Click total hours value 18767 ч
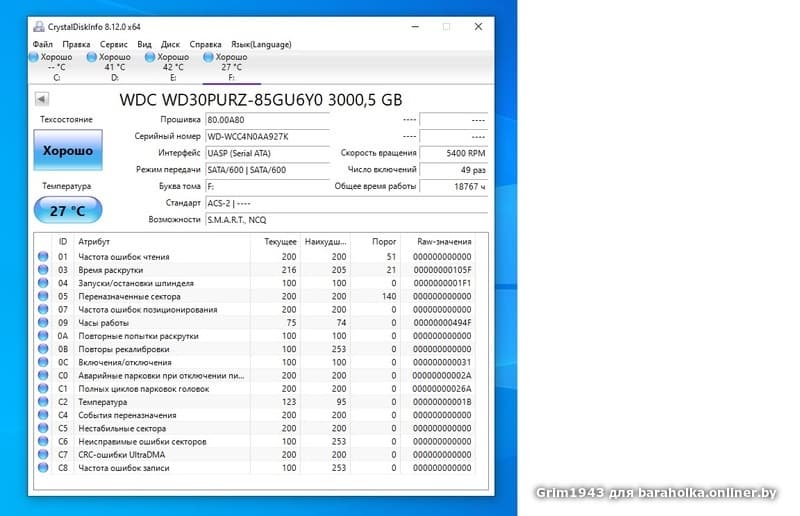The width and height of the screenshot is (800, 516). coord(453,187)
